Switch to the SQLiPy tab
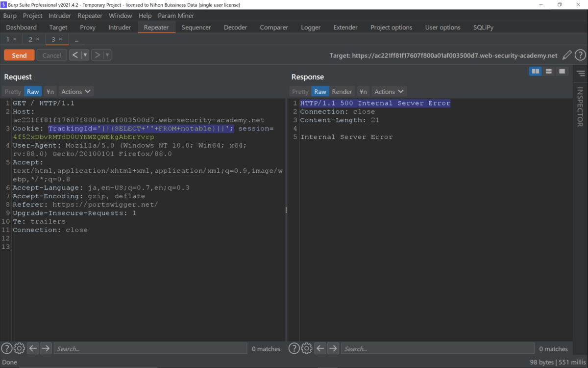Image resolution: width=588 pixels, height=368 pixels. (x=484, y=27)
